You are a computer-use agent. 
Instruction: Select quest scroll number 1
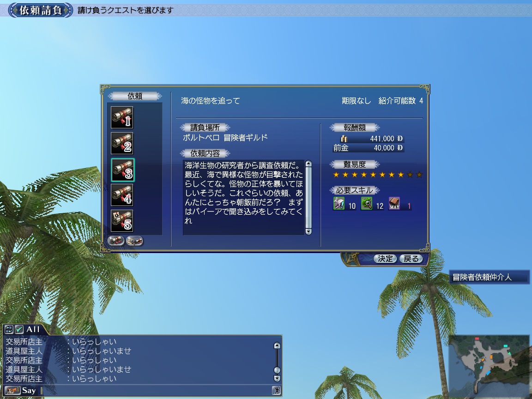(x=122, y=118)
